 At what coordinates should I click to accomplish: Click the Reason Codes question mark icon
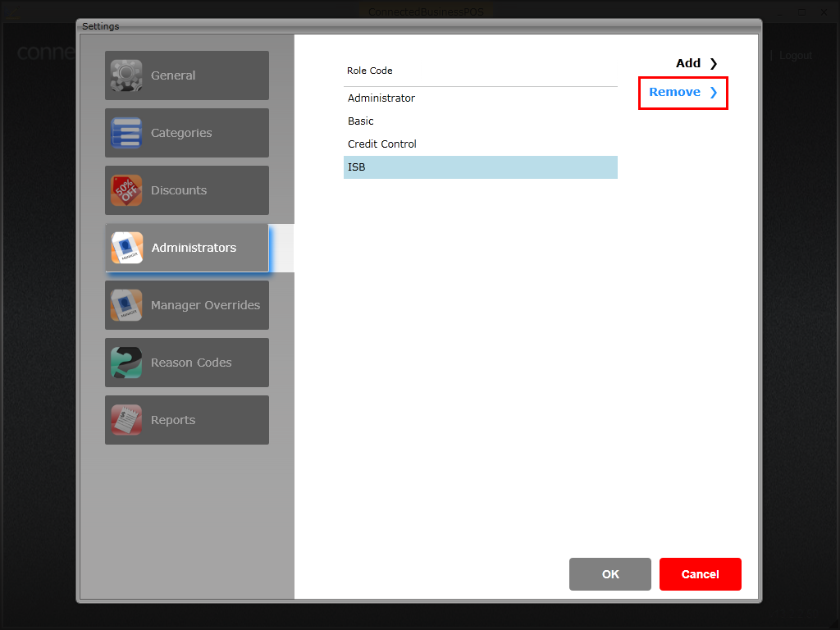[126, 363]
